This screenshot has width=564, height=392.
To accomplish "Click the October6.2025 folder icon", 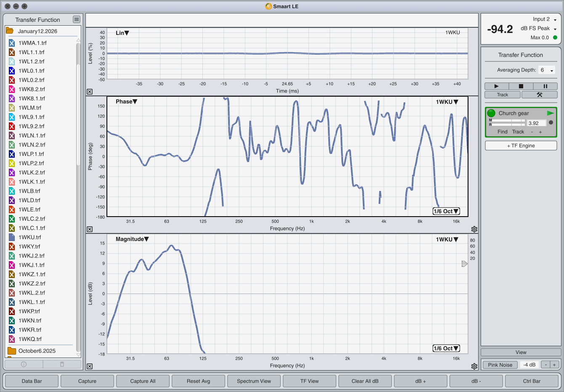I will 12,351.
